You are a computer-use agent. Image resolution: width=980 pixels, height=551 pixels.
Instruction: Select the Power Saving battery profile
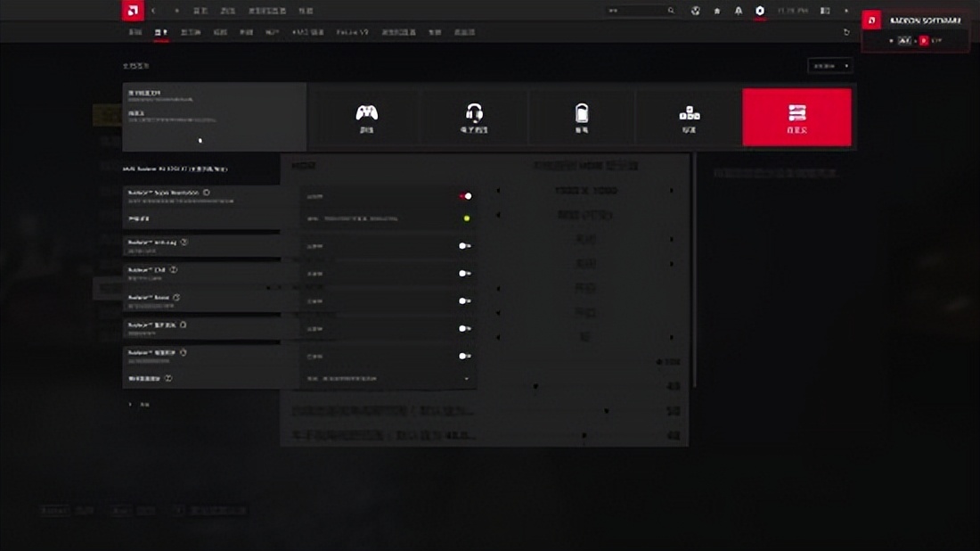pyautogui.click(x=581, y=118)
